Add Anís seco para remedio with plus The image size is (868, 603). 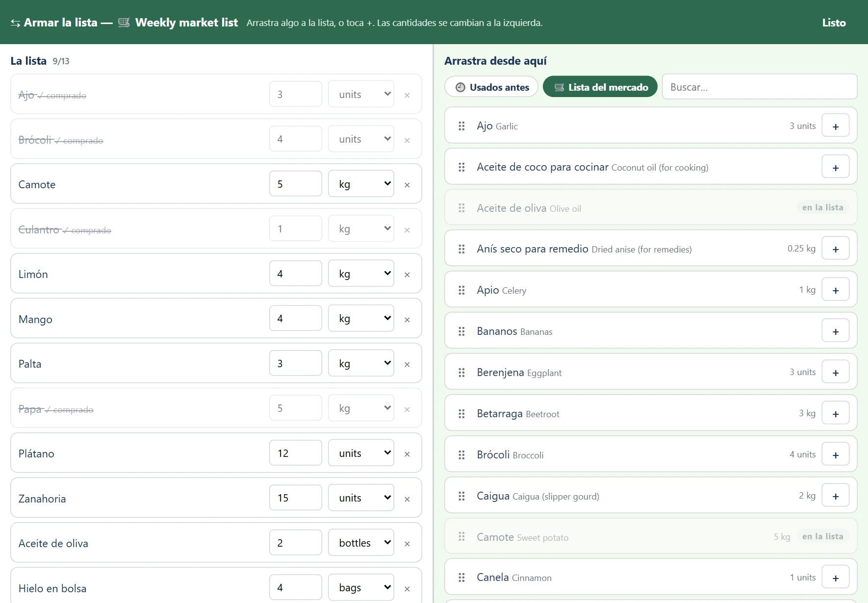click(x=836, y=249)
